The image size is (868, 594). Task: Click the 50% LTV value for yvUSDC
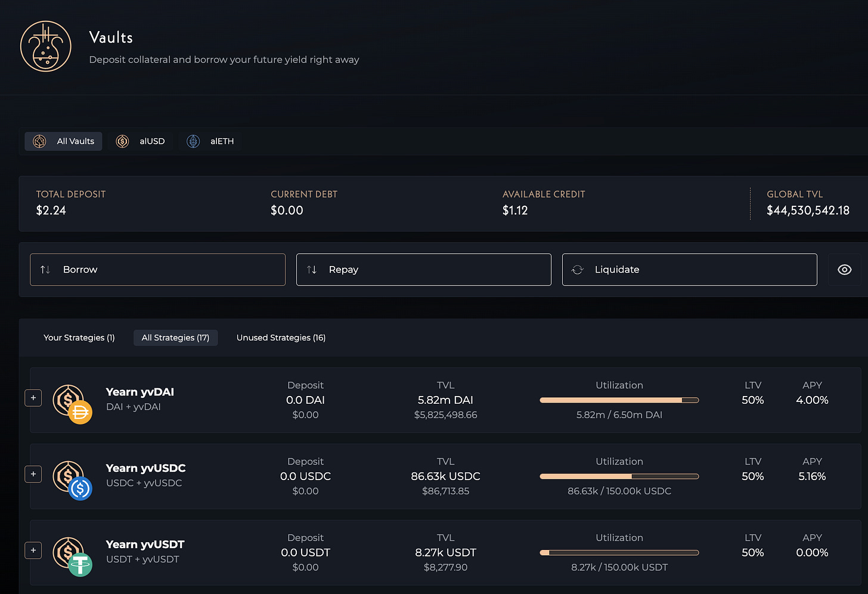coord(753,477)
